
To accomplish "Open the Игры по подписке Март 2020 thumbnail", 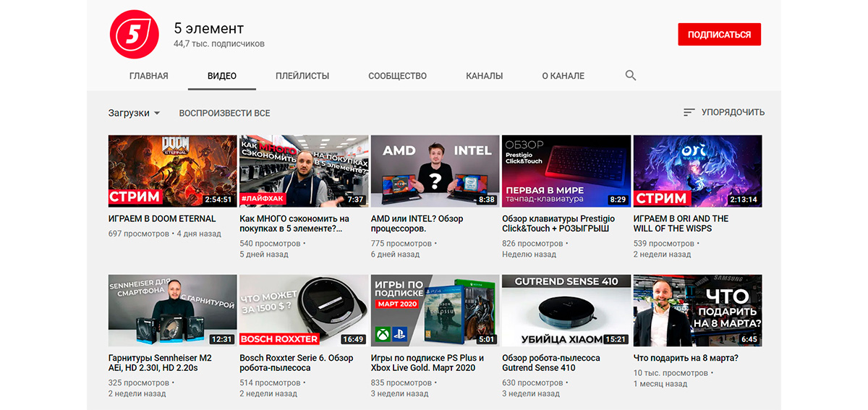I will 435,311.
